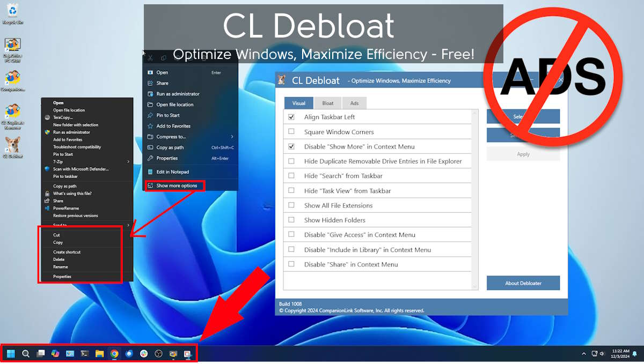644x364 pixels.
Task: Click the TeraCopy icon in the classic menu
Action: pos(47,117)
